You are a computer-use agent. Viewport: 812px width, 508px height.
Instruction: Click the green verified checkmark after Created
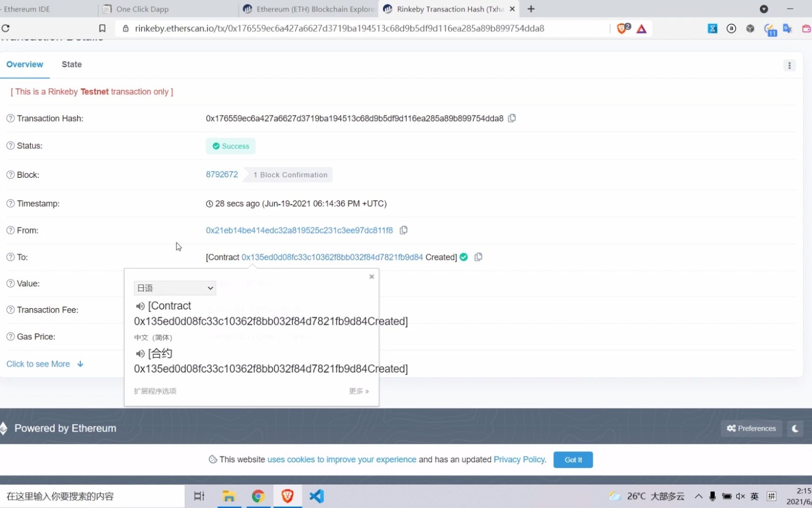(x=464, y=257)
